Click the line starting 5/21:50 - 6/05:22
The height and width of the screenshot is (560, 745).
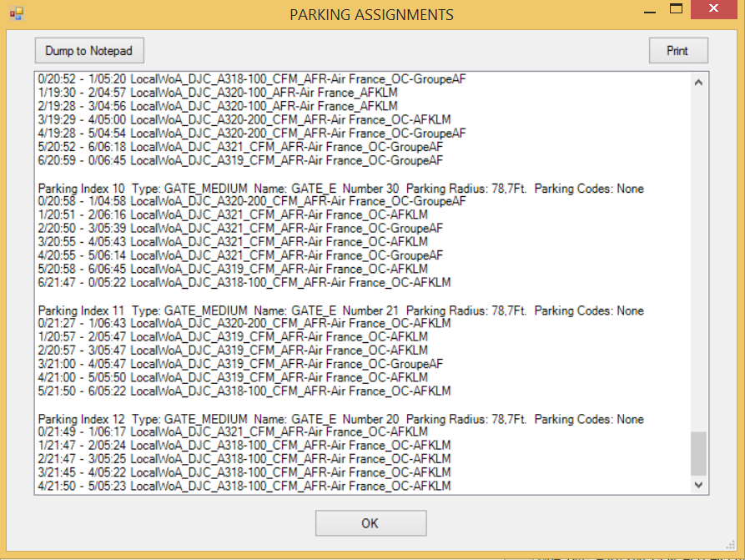(x=244, y=391)
